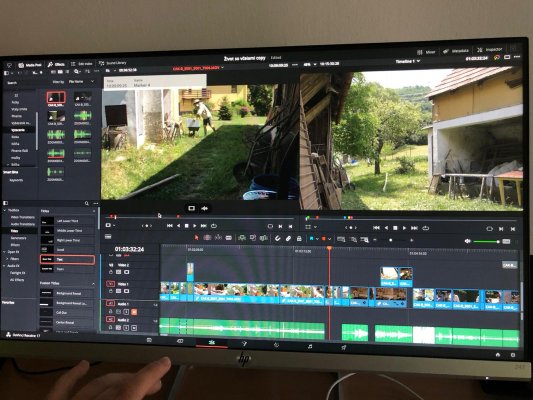
Task: Lock the Video 1 track
Action: point(111,291)
